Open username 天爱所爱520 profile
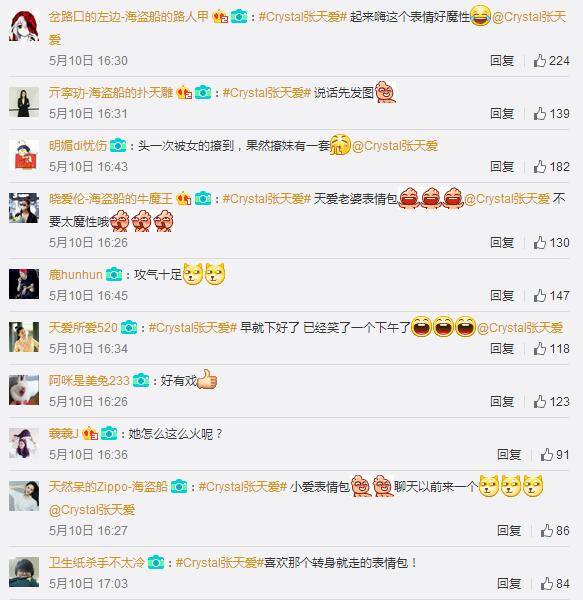This screenshot has height=600, width=583. click(83, 328)
